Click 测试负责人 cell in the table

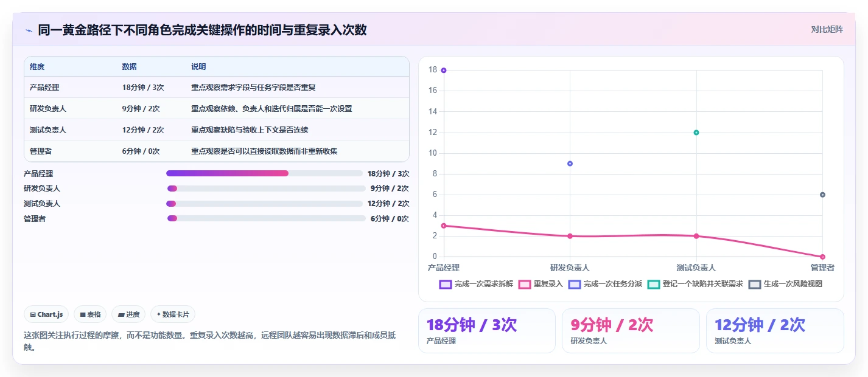48,130
